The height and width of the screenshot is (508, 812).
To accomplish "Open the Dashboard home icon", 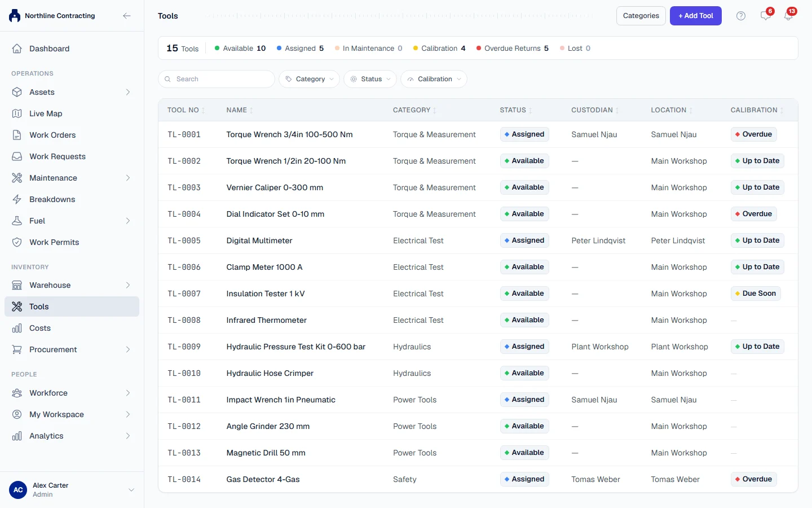I will pos(17,49).
